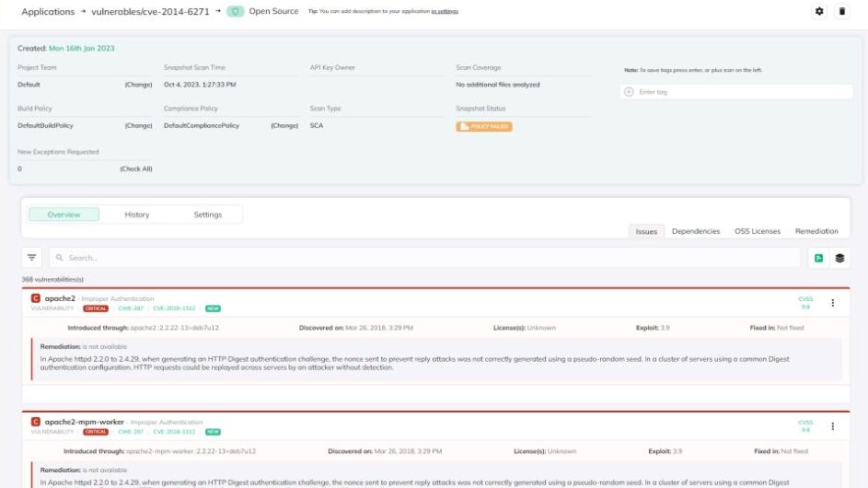Click the vulnerability Search field
This screenshot has height=488, width=868.
tap(423, 258)
